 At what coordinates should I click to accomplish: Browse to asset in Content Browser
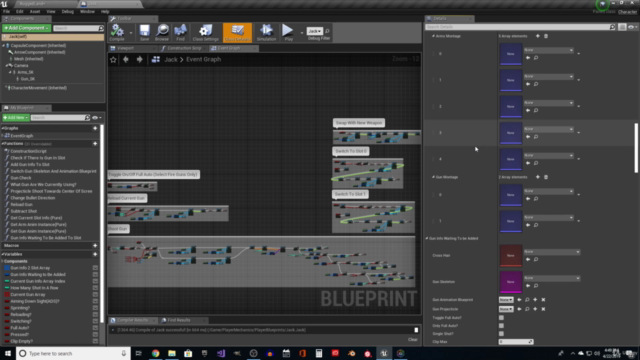pyautogui.click(x=162, y=32)
